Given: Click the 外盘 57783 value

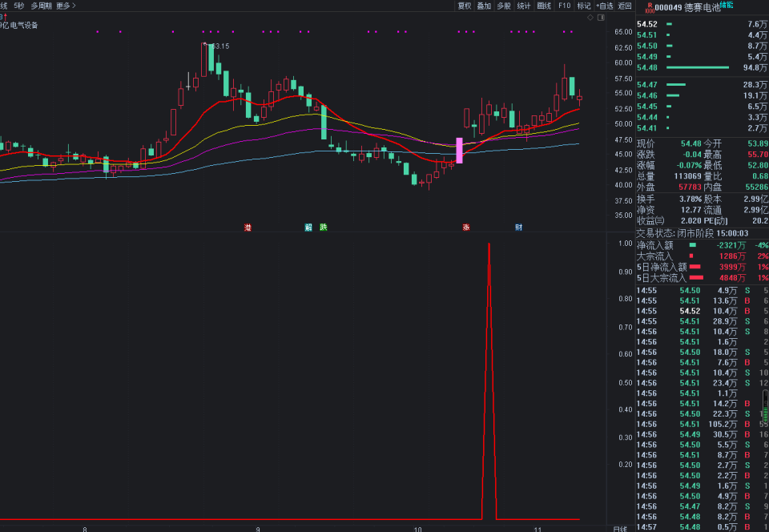Looking at the screenshot, I should click(x=690, y=187).
